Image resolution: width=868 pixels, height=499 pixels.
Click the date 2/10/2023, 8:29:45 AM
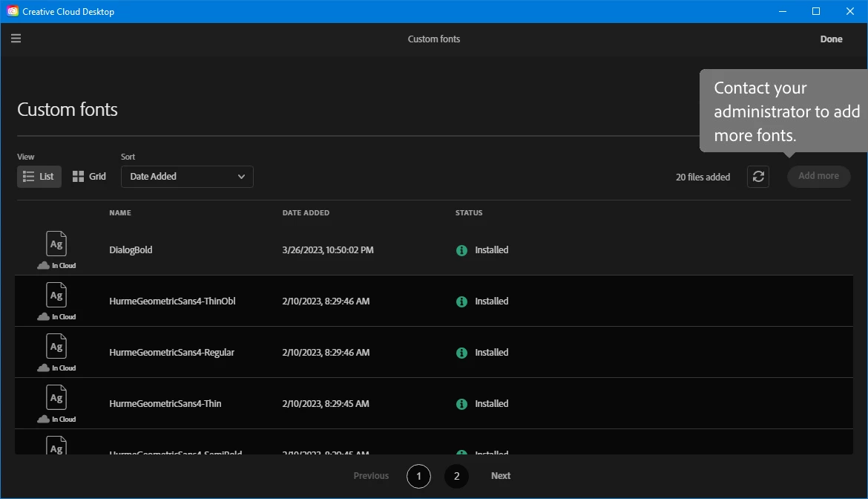point(326,404)
